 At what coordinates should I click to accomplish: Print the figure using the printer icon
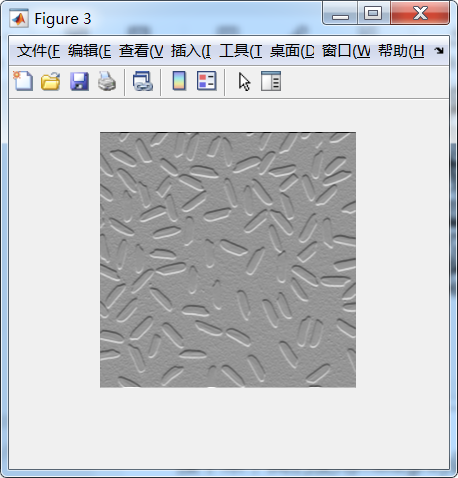tap(107, 81)
